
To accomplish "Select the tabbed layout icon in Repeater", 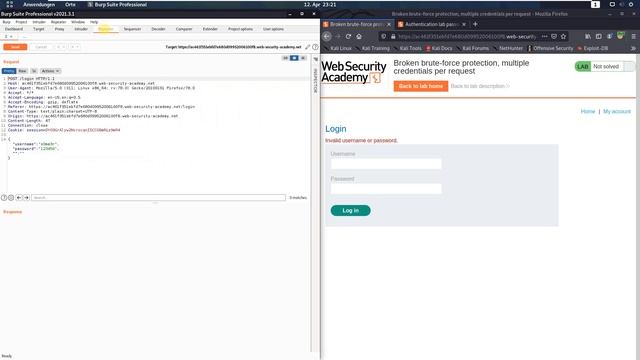I will click(303, 58).
